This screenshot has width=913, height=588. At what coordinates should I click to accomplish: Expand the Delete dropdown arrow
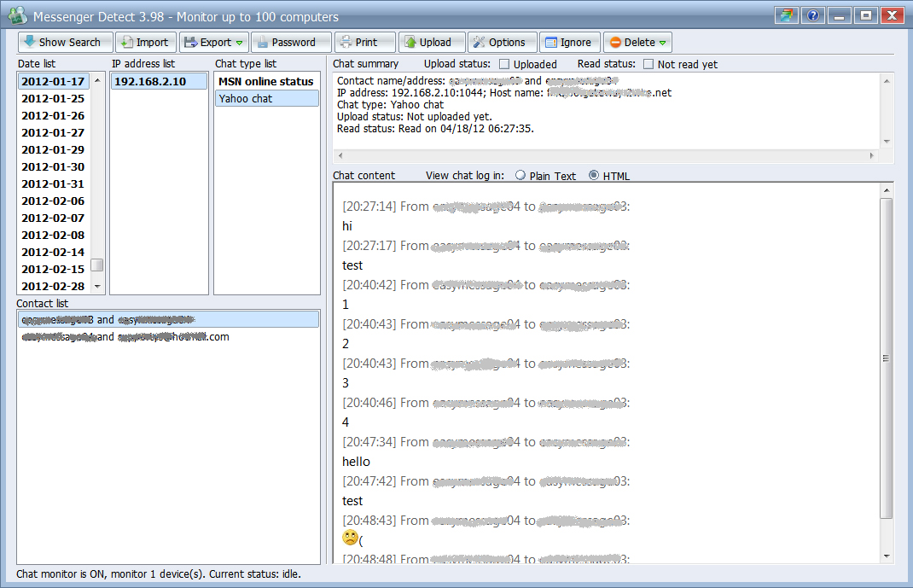[663, 43]
